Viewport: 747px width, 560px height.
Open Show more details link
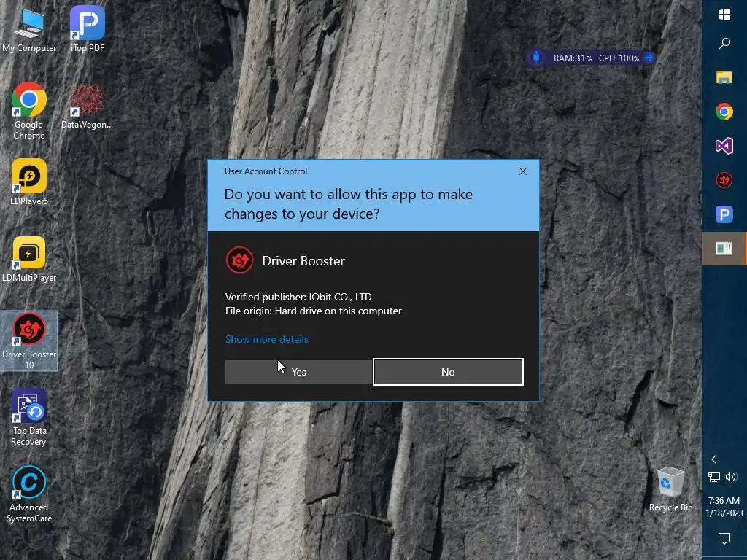267,339
